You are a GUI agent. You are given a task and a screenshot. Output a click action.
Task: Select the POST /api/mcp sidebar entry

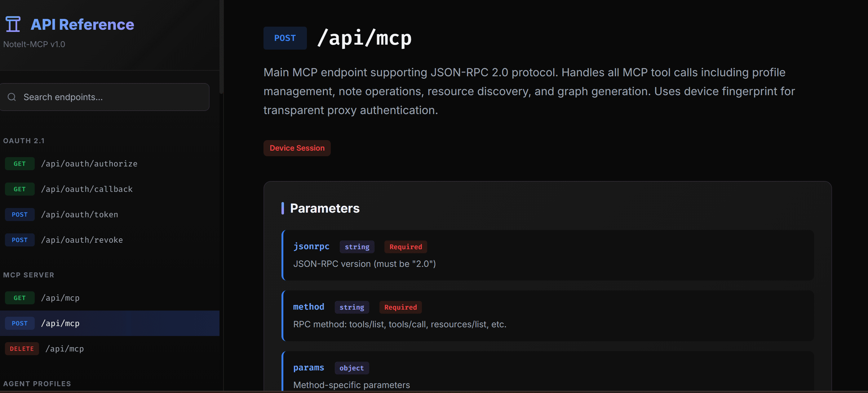pyautogui.click(x=60, y=323)
